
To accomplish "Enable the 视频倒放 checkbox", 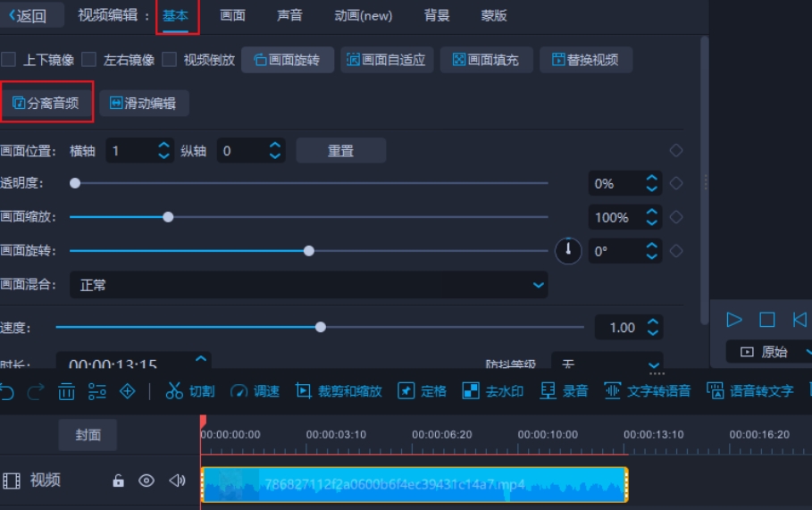I will [x=169, y=60].
